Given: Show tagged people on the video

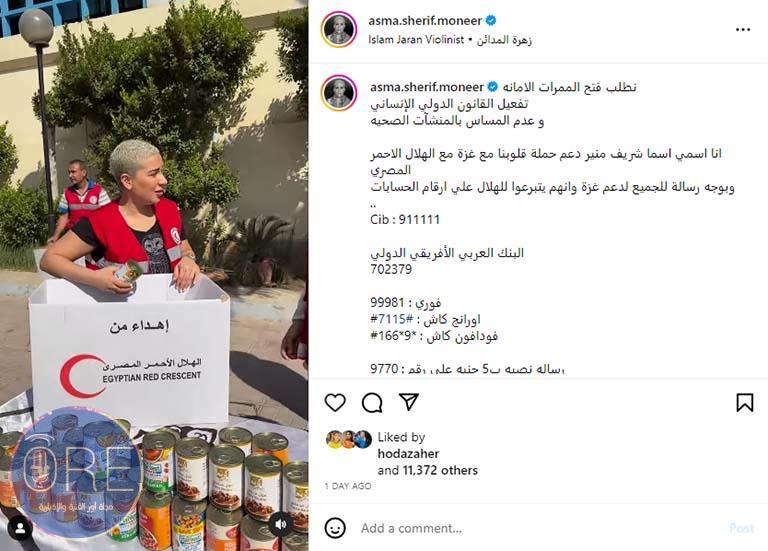Looking at the screenshot, I should tap(20, 528).
